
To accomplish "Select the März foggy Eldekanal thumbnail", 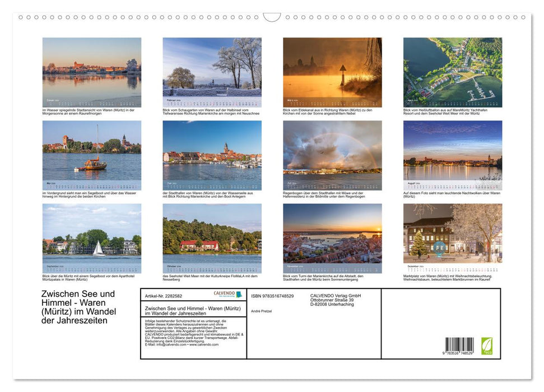I will 332,70.
